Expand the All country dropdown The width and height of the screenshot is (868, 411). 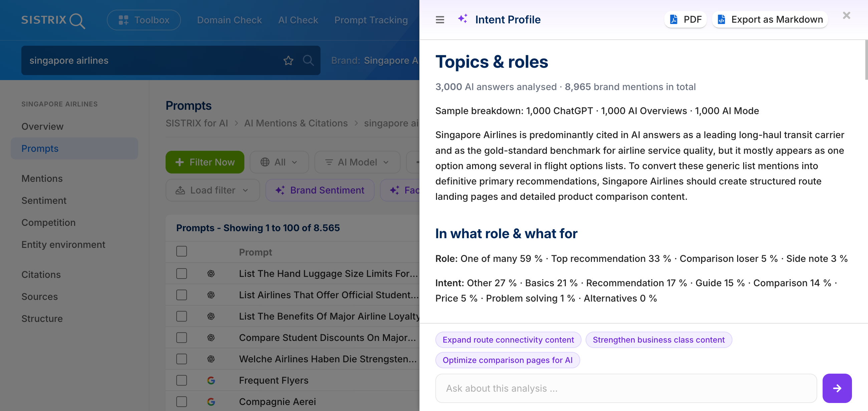tap(279, 162)
